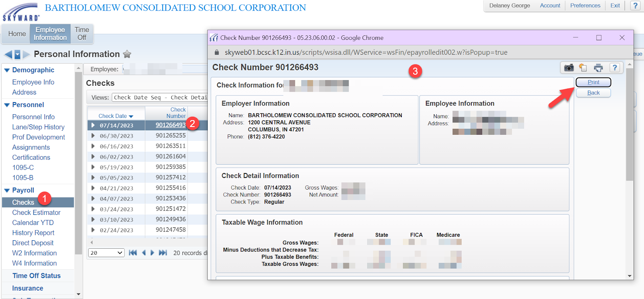This screenshot has height=299, width=644.
Task: Open help question mark in popup toolbar
Action: (615, 68)
